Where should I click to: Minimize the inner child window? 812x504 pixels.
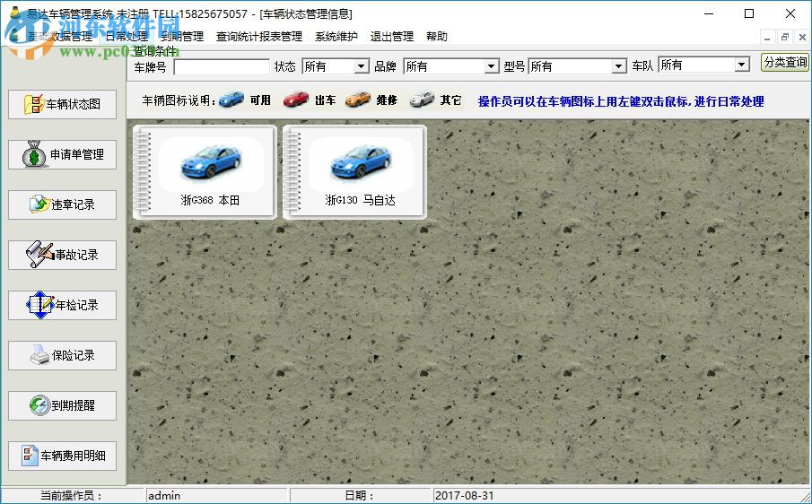(x=767, y=38)
